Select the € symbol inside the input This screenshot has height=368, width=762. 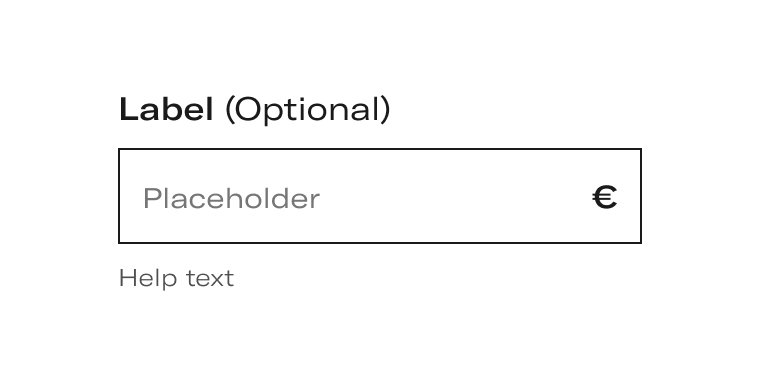click(x=605, y=197)
